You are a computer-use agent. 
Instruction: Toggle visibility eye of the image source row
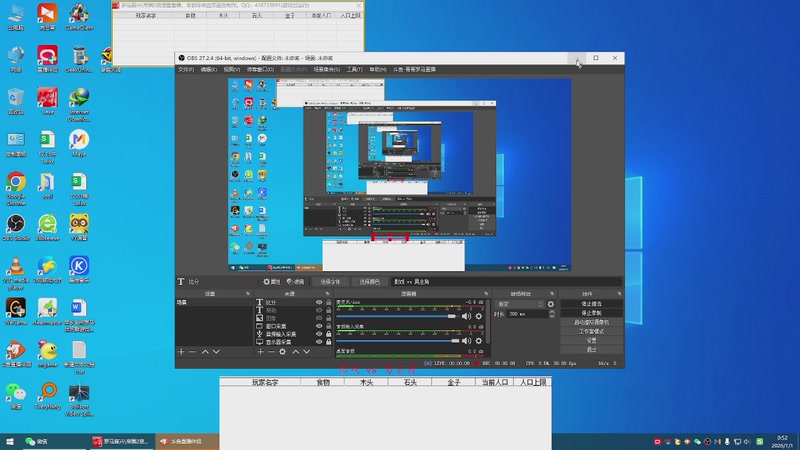coord(319,318)
